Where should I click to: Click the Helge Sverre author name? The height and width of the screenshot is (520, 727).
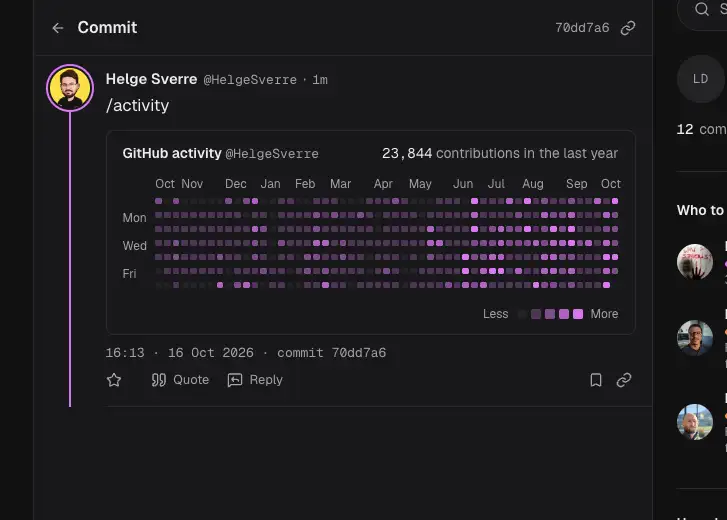pos(152,79)
